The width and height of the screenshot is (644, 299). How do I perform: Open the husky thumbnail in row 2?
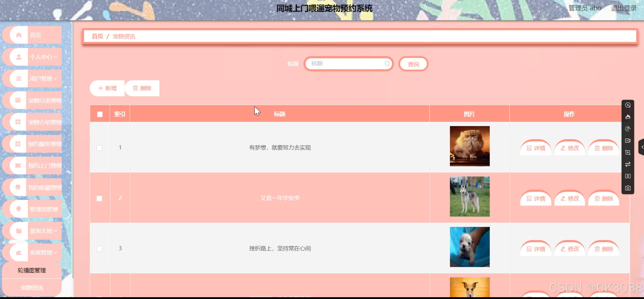(470, 196)
